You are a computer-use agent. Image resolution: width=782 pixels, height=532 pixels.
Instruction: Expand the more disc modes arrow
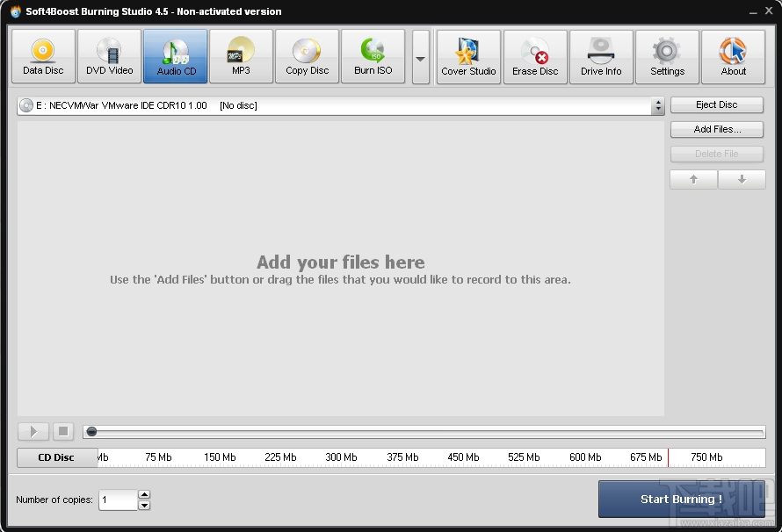[x=420, y=57]
